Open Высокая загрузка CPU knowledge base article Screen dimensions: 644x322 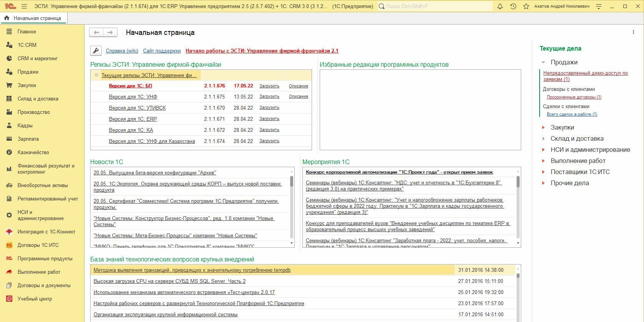point(170,281)
